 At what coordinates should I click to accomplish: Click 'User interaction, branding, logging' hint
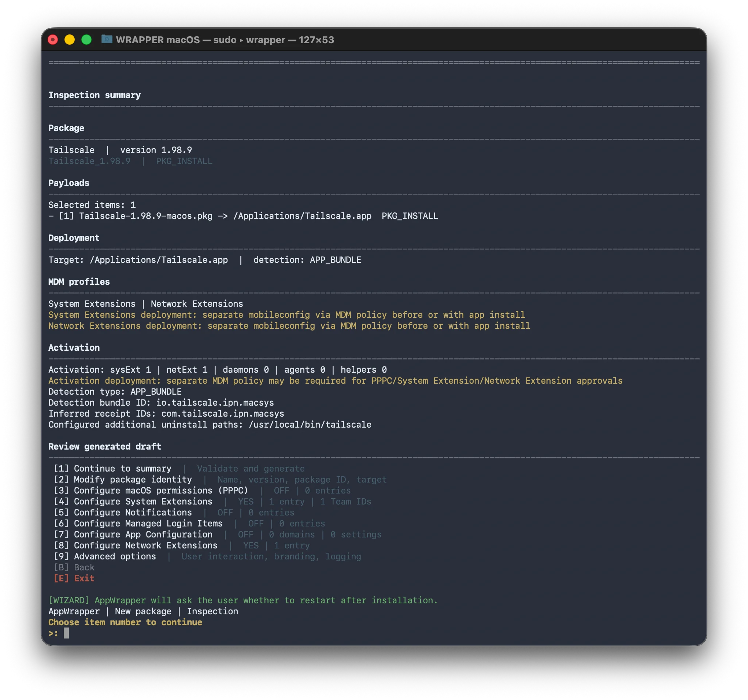[271, 556]
